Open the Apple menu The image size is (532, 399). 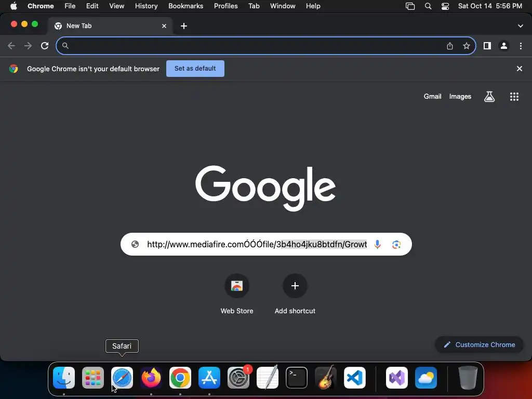(x=14, y=6)
